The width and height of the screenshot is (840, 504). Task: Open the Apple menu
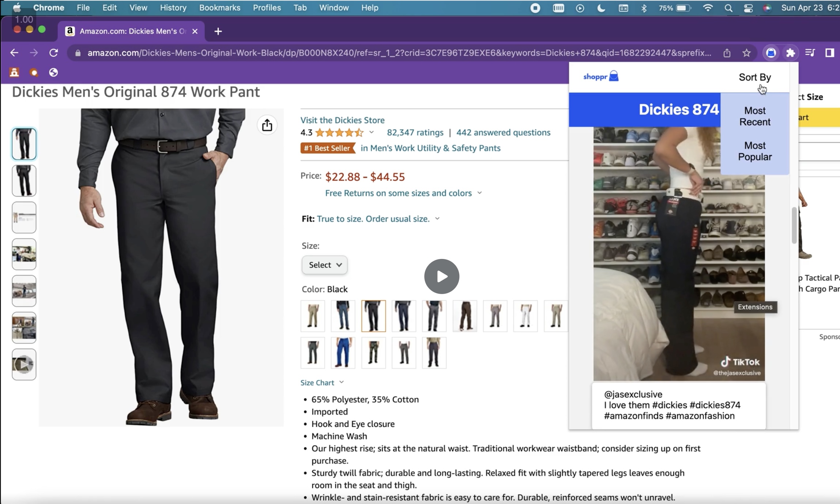[x=17, y=8]
